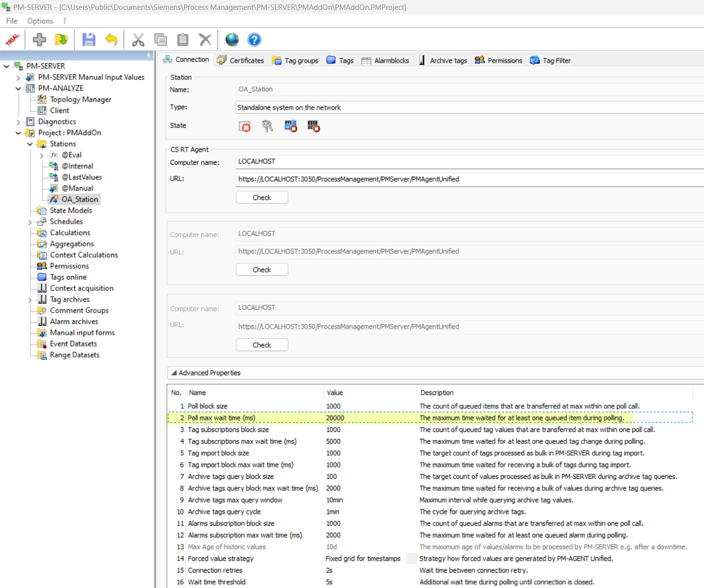Expand the Tag archives tree node

pyautogui.click(x=30, y=300)
